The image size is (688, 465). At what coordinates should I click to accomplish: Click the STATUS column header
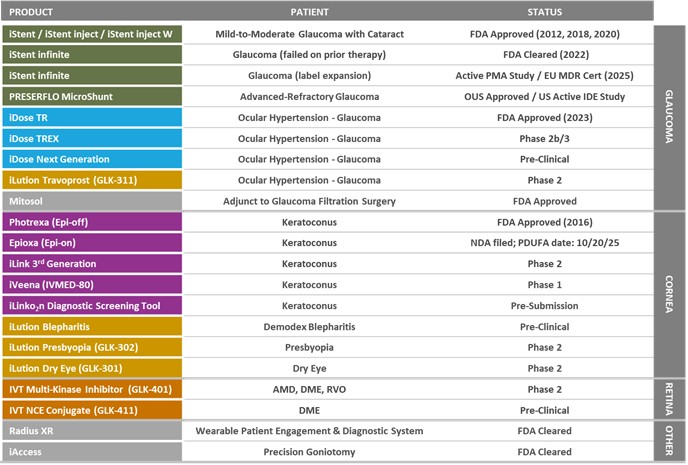(545, 12)
